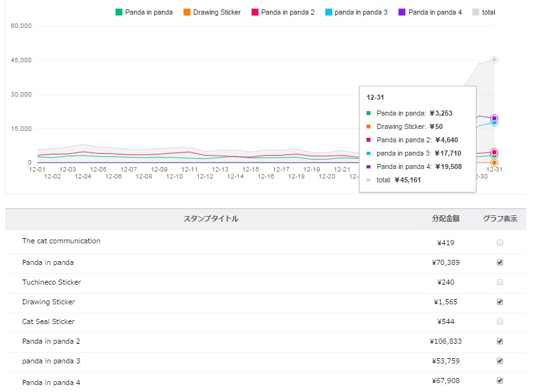
Task: Toggle Panda in panda 2 legend entry
Action: [283, 12]
